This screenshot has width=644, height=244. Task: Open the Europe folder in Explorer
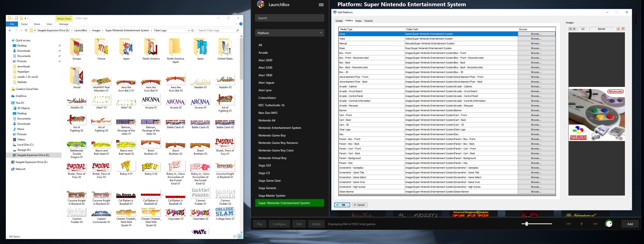[x=77, y=49]
